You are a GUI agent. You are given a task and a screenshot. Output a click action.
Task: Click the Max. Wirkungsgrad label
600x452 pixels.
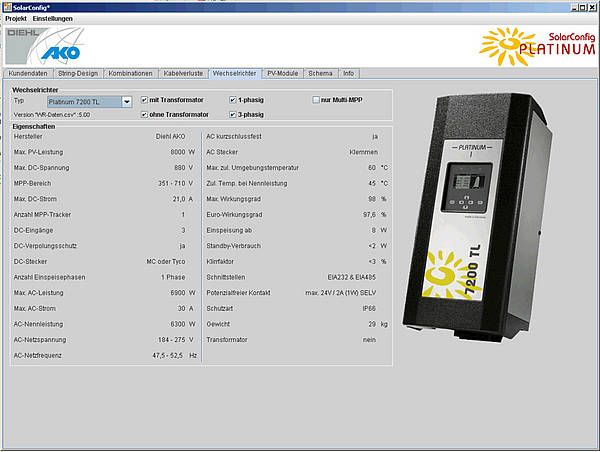[233, 199]
